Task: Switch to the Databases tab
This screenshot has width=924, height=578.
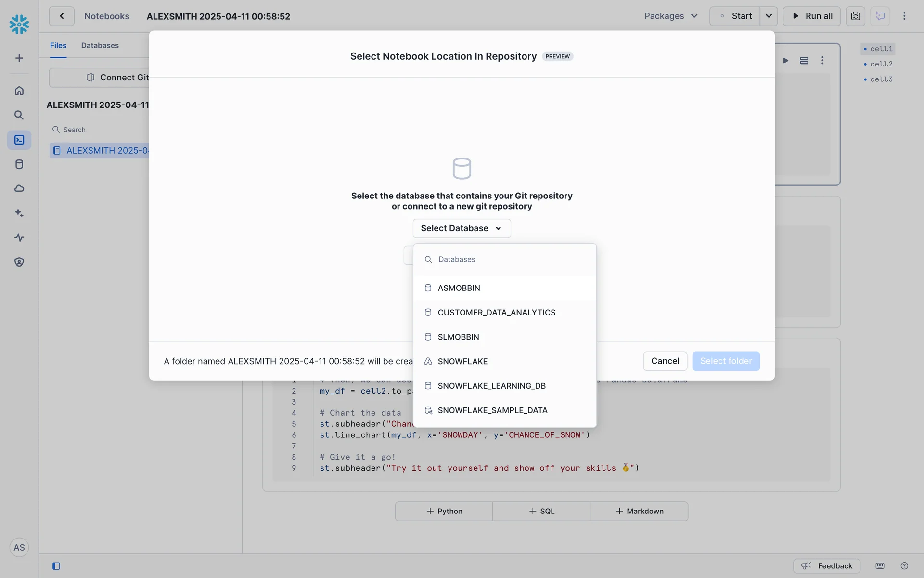Action: pos(100,45)
